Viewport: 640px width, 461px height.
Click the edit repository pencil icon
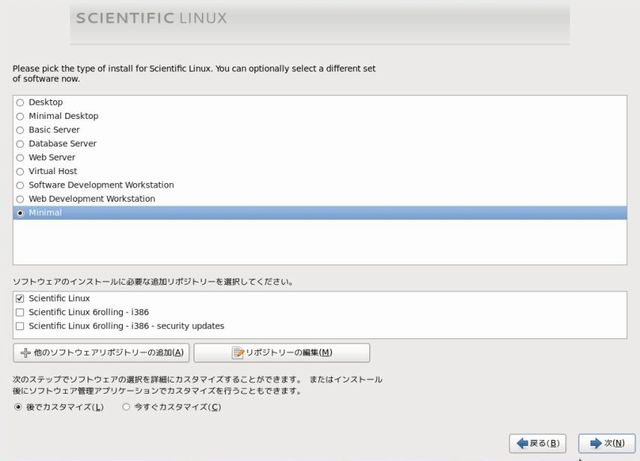click(238, 352)
